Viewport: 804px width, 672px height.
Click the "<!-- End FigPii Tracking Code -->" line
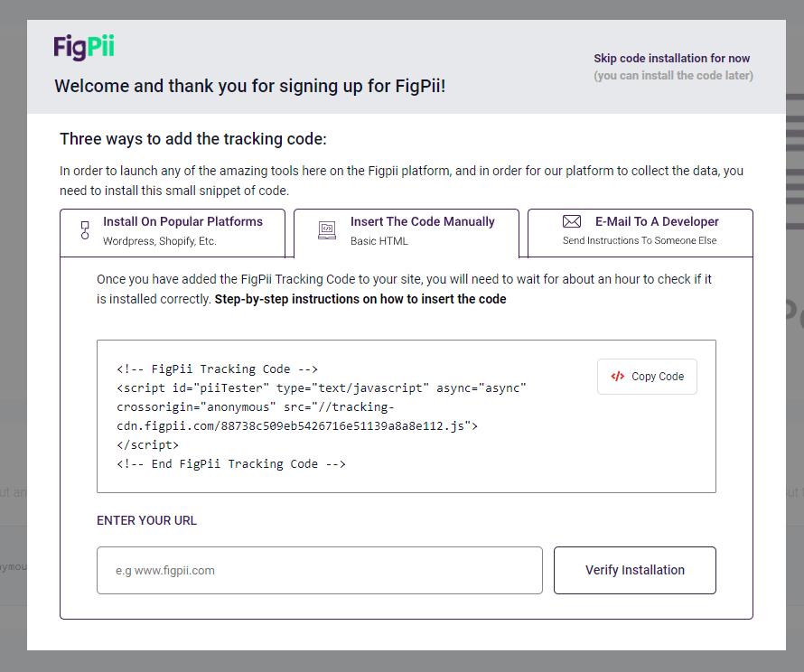(x=231, y=464)
